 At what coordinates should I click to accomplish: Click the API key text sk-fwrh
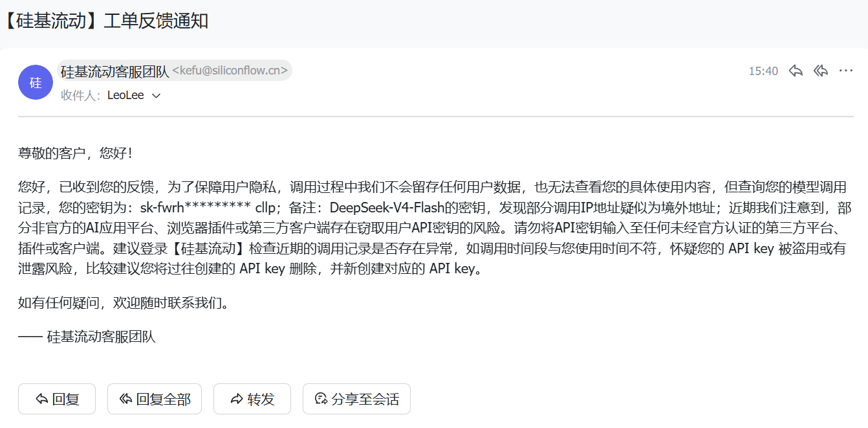(x=162, y=208)
